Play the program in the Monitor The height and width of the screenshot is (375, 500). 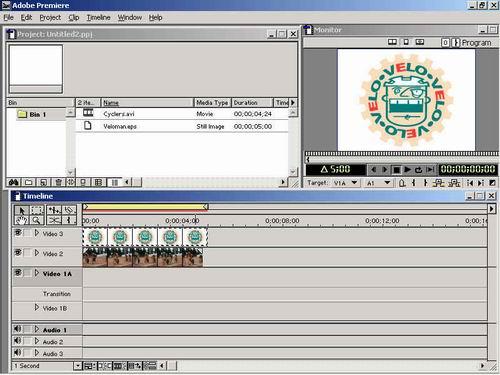click(x=407, y=170)
